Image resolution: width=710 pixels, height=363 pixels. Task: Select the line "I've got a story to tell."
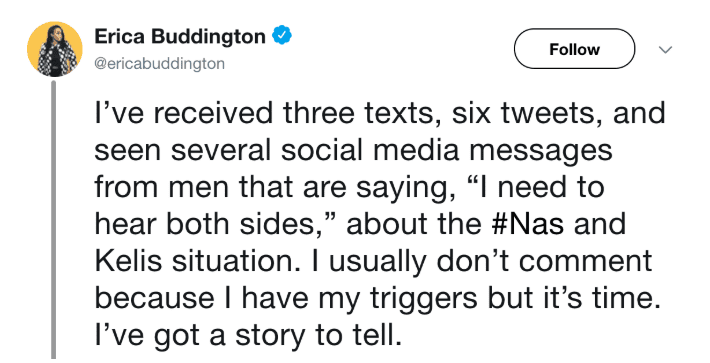pyautogui.click(x=248, y=335)
